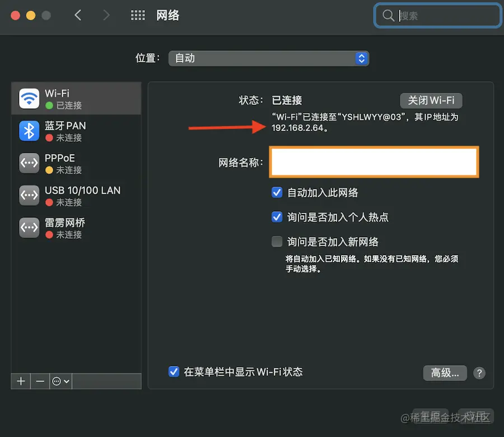Click the help question mark icon
Image resolution: width=504 pixels, height=437 pixels.
tap(479, 373)
